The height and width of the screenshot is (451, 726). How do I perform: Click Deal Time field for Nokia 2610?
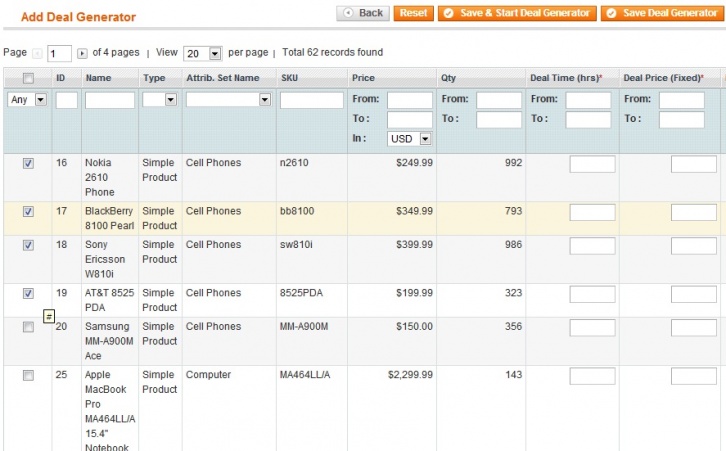click(x=592, y=164)
